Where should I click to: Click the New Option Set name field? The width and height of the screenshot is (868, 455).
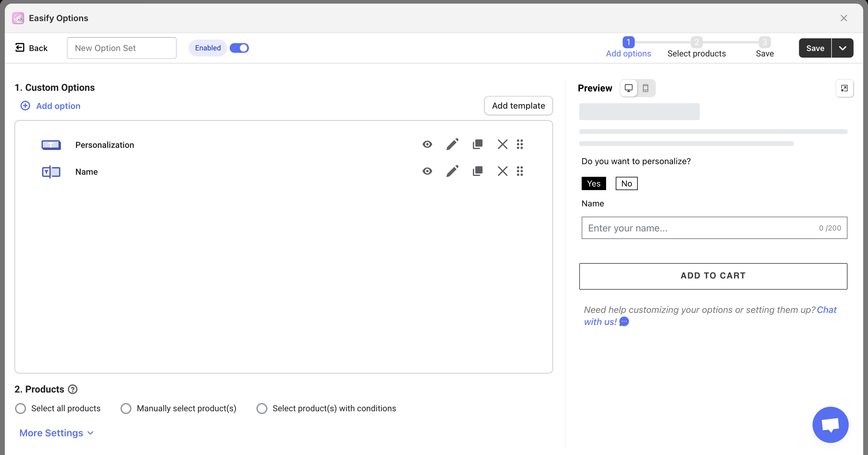pos(122,48)
